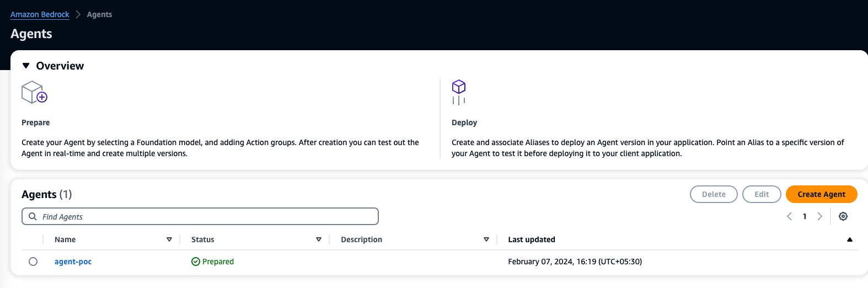Open the Amazon Bedrock breadcrumb link

40,14
